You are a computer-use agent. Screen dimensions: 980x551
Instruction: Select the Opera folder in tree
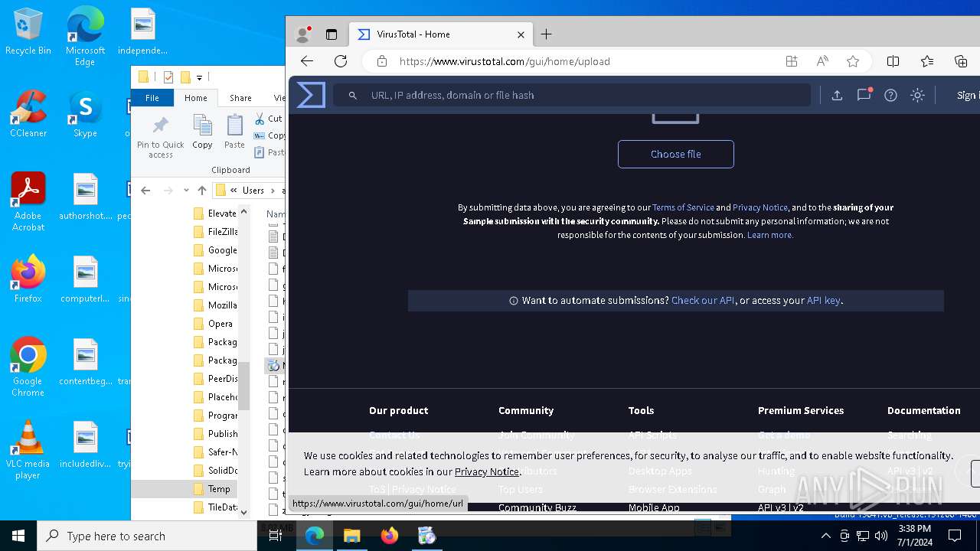[213, 324]
